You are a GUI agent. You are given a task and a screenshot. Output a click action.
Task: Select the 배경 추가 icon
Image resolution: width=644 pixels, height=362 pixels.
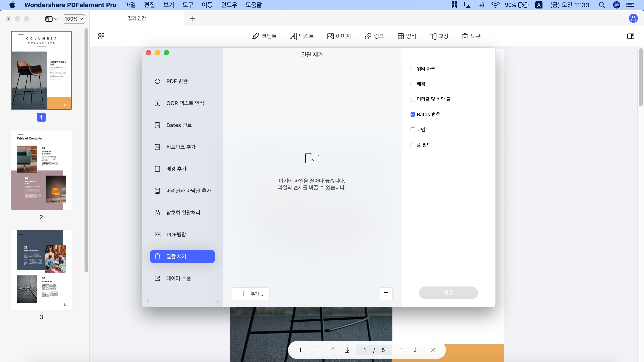click(157, 168)
